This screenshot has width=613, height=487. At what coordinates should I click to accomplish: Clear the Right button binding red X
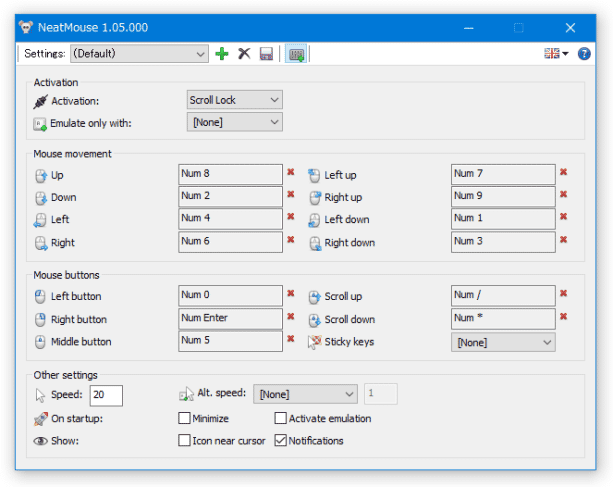coord(290,317)
